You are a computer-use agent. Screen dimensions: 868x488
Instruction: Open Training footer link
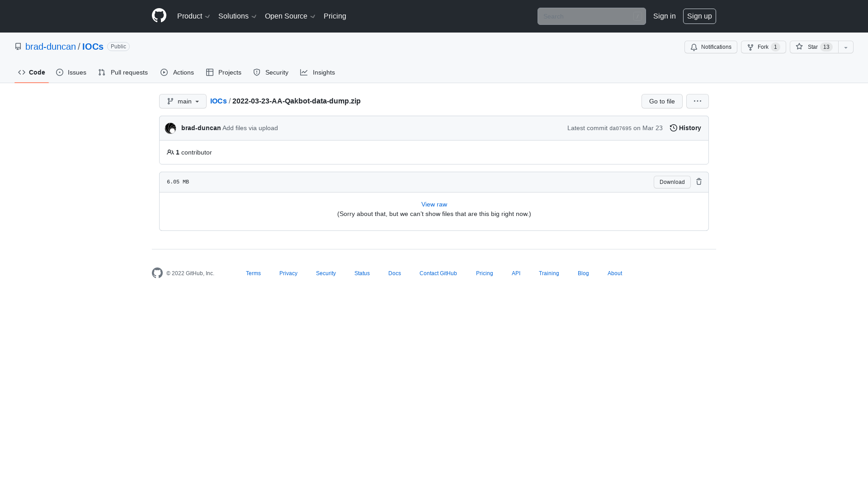(549, 273)
